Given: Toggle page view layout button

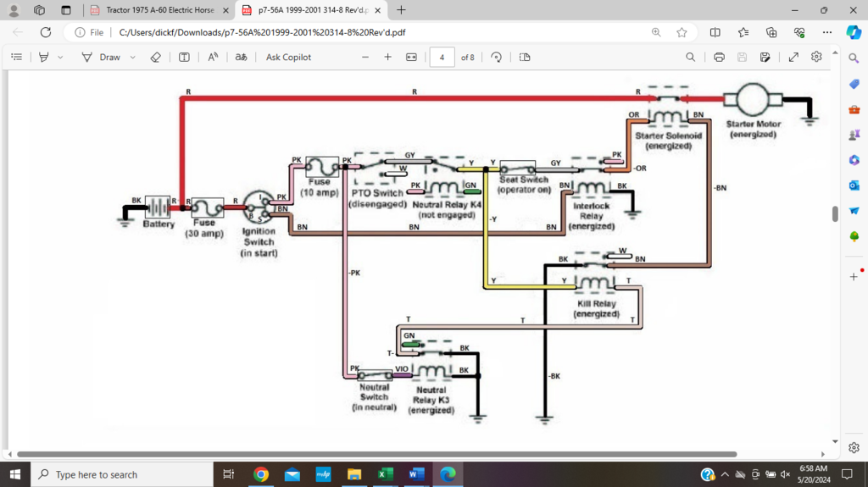Looking at the screenshot, I should 524,57.
